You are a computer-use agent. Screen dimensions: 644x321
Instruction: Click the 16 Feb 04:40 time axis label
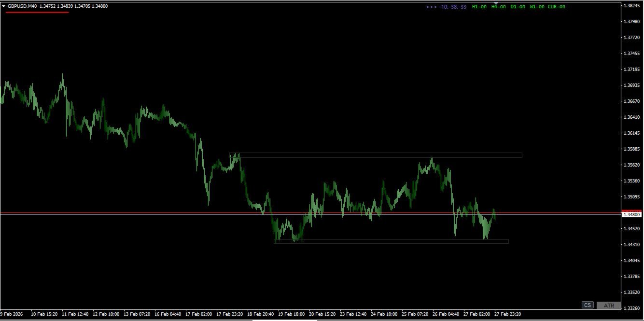pos(168,314)
